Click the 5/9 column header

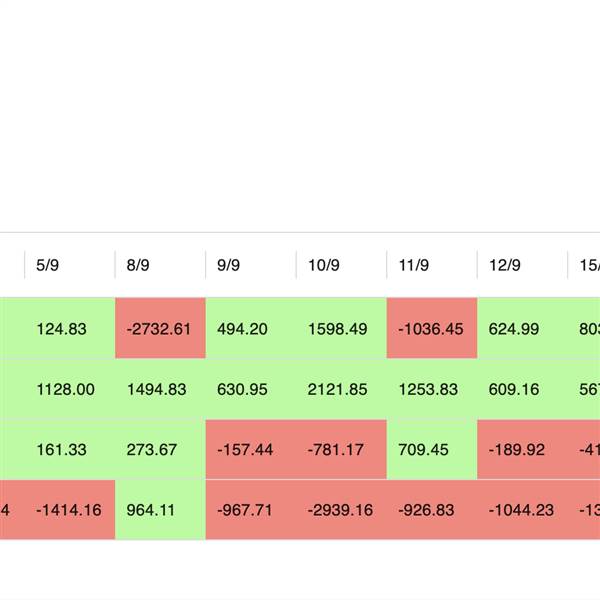(48, 265)
